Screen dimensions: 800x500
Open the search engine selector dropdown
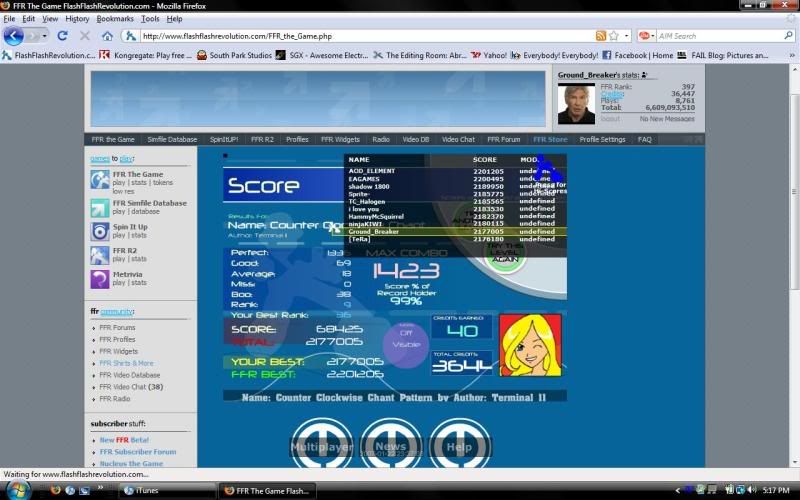coord(649,36)
